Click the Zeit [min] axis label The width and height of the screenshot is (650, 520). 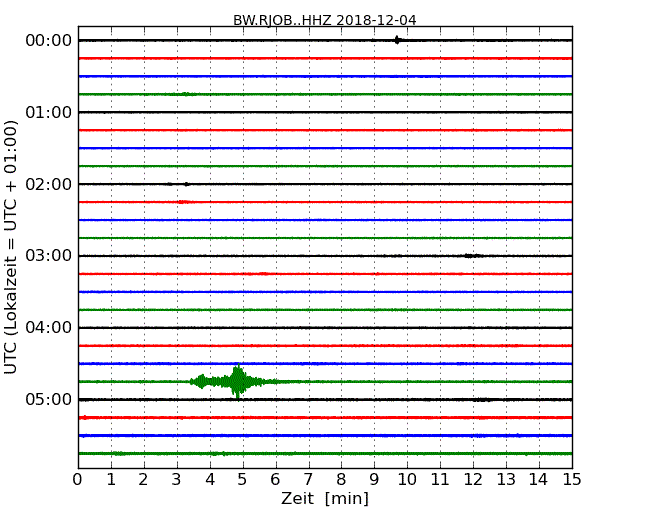pyautogui.click(x=325, y=498)
